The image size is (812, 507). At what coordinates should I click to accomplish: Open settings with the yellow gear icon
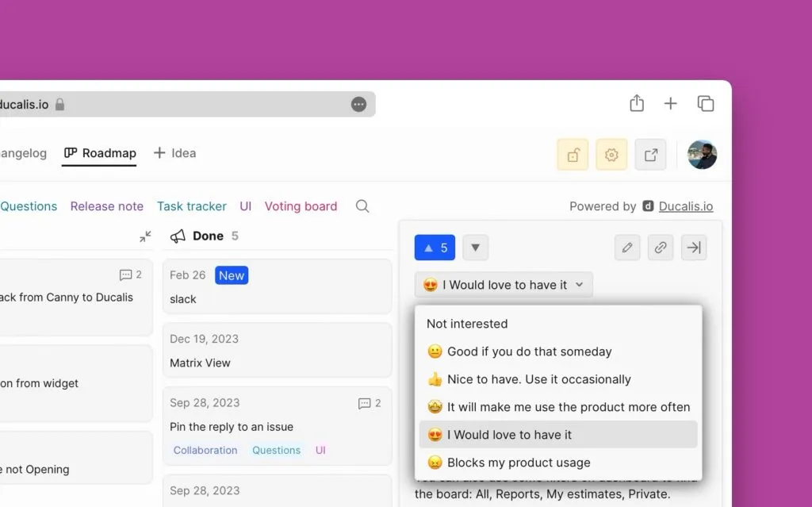611,156
